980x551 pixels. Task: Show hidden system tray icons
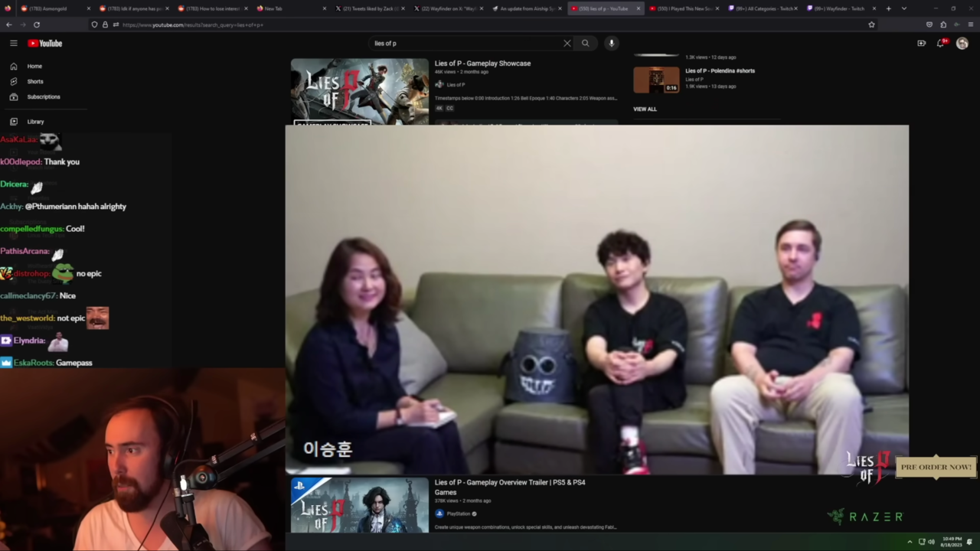(x=910, y=541)
